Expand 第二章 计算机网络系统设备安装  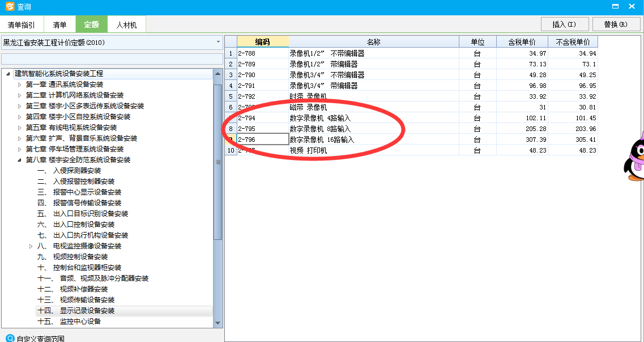coord(19,95)
